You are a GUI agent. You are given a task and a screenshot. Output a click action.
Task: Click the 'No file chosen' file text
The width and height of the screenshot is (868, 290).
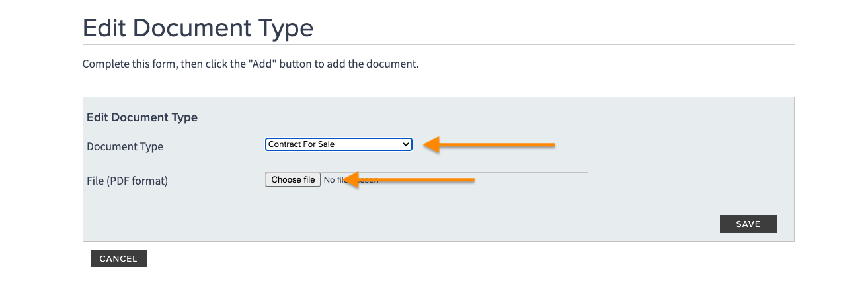(x=351, y=180)
